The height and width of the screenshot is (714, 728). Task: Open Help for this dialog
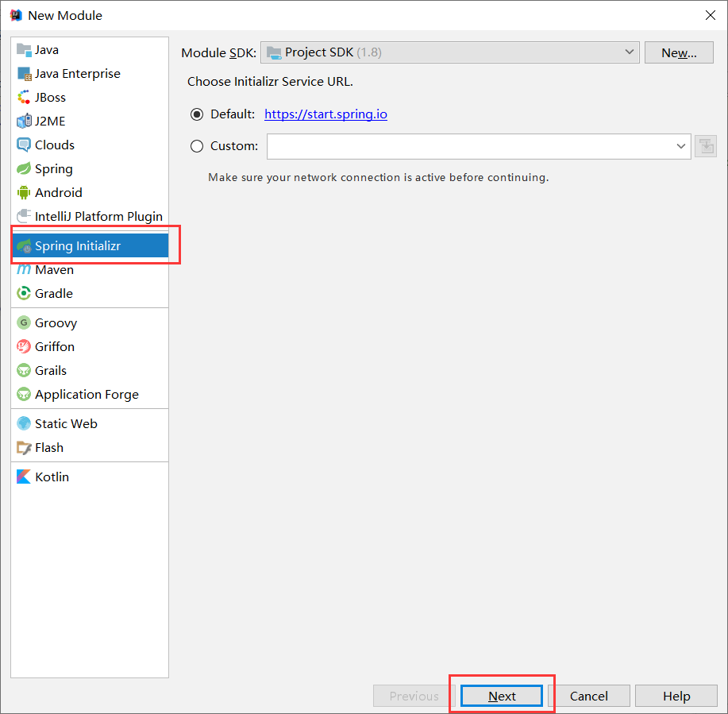676,696
